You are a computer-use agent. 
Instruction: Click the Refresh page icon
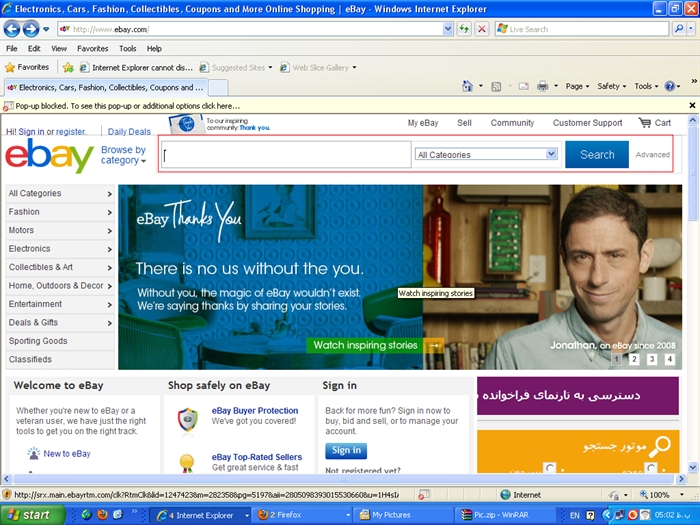pos(464,29)
